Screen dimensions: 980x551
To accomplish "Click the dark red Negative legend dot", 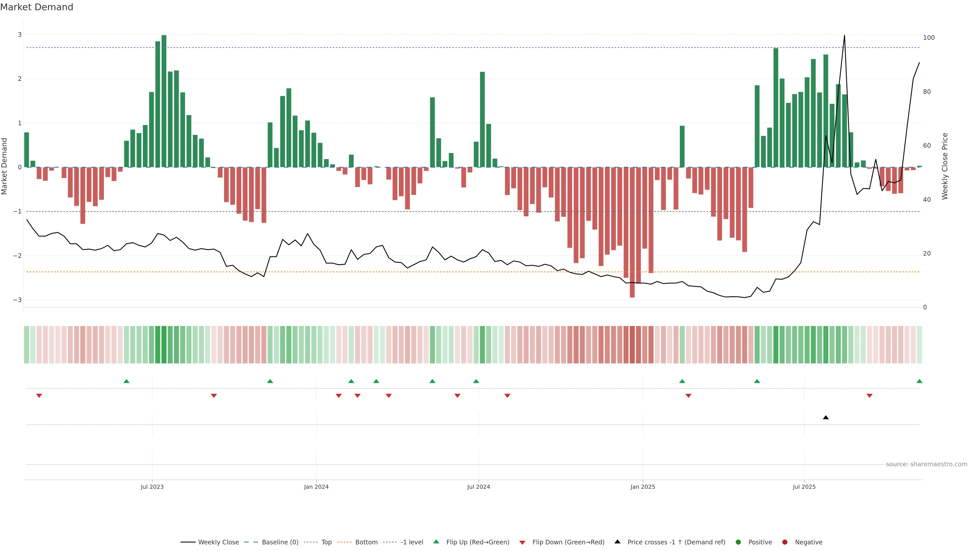I will coord(785,542).
